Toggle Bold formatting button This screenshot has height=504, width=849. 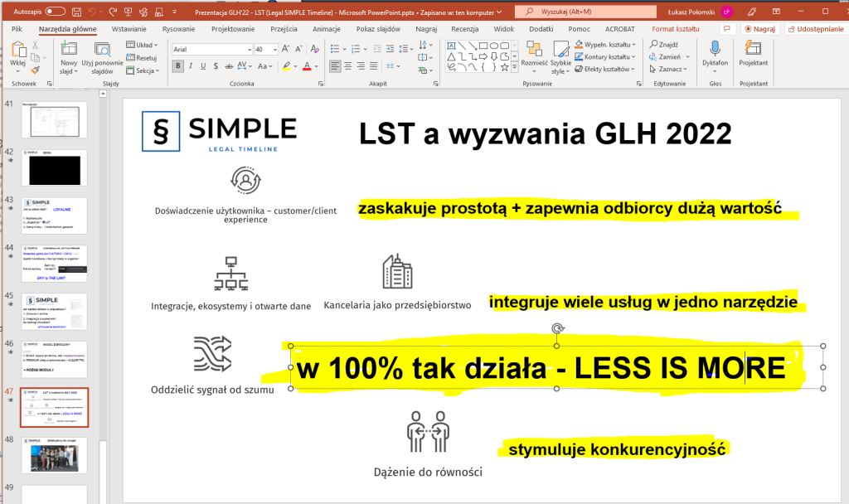coord(177,66)
